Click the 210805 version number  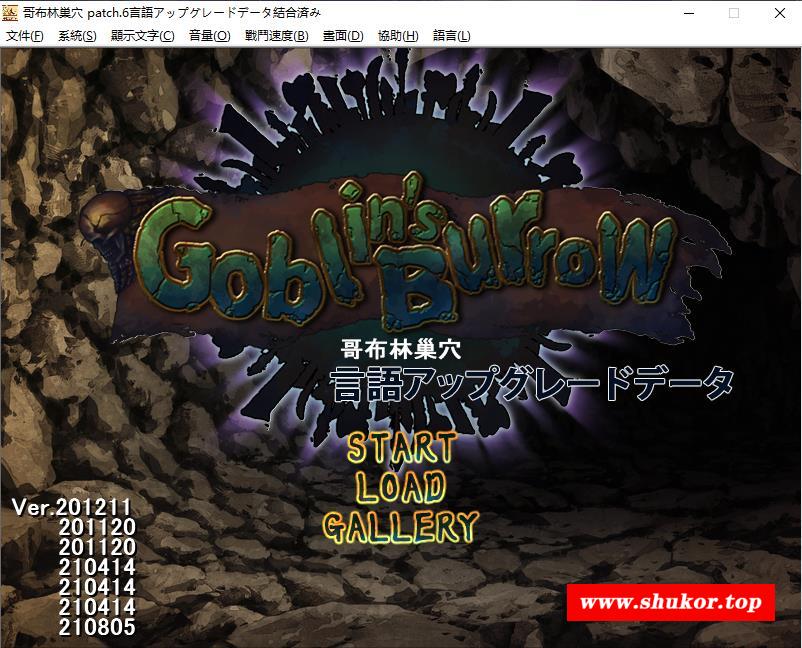point(97,627)
